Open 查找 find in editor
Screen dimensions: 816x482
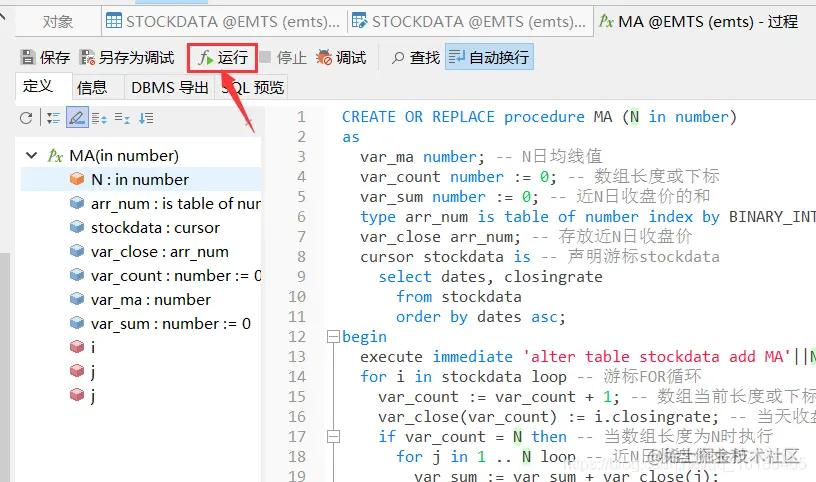[416, 57]
